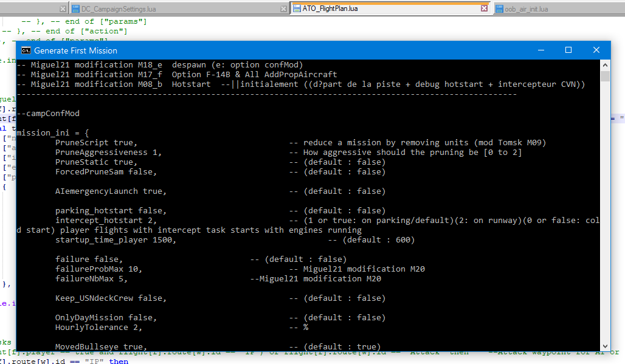This screenshot has width=625, height=364.
Task: Click the console scrollbar thumb
Action: point(605,76)
